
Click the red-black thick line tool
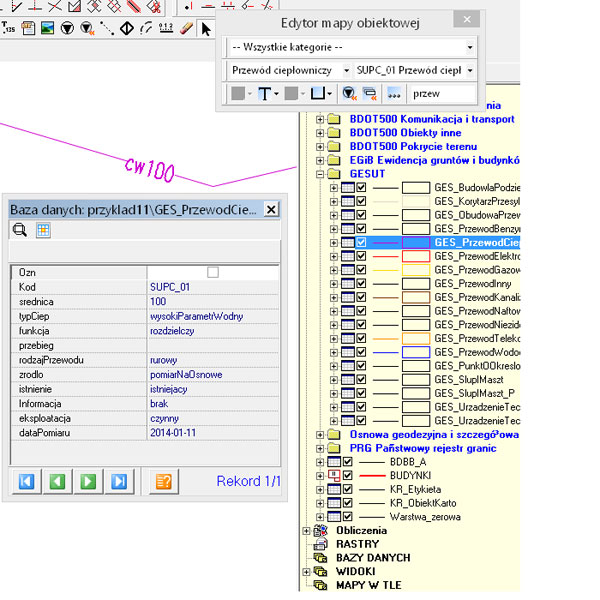click(134, 6)
